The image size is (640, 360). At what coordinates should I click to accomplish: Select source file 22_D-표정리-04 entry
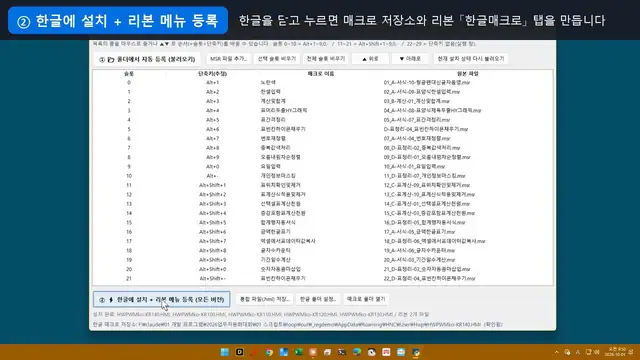pos(429,279)
